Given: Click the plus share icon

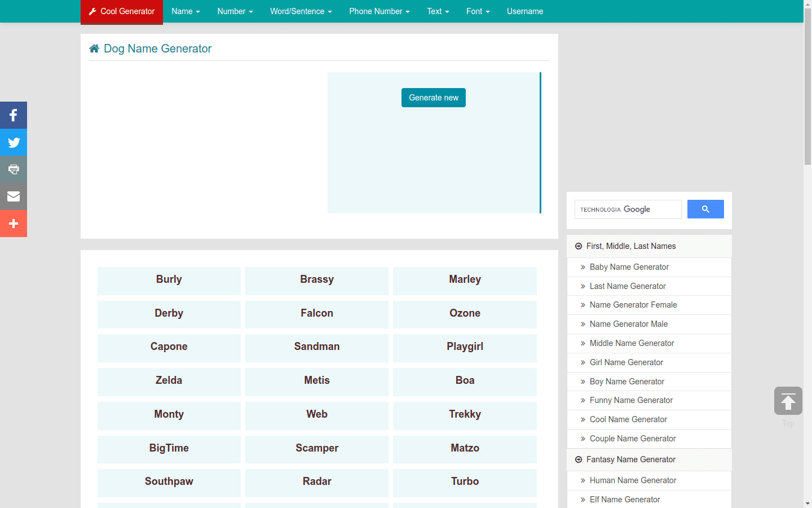Looking at the screenshot, I should point(13,224).
